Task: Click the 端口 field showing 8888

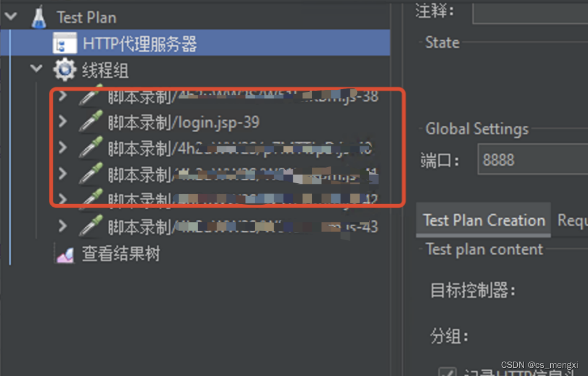Action: [533, 160]
